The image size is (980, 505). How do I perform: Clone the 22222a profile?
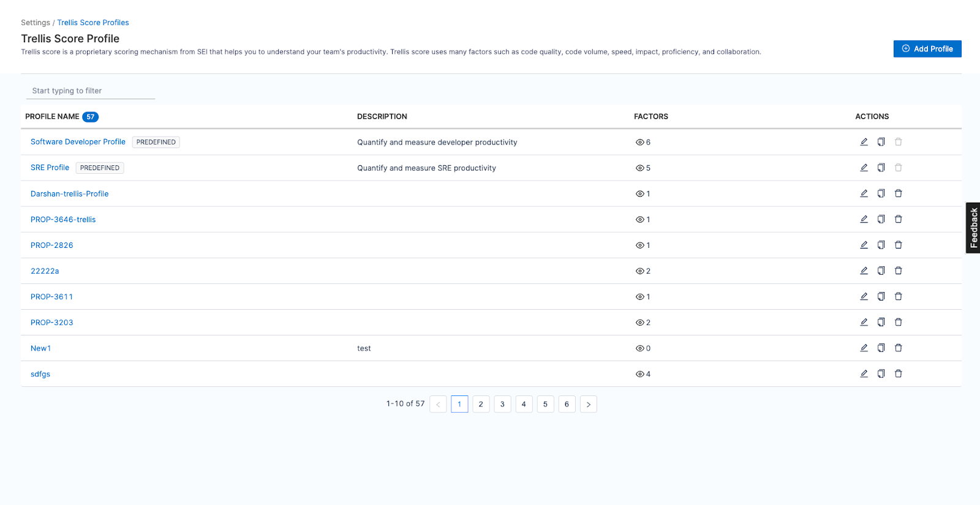(881, 271)
